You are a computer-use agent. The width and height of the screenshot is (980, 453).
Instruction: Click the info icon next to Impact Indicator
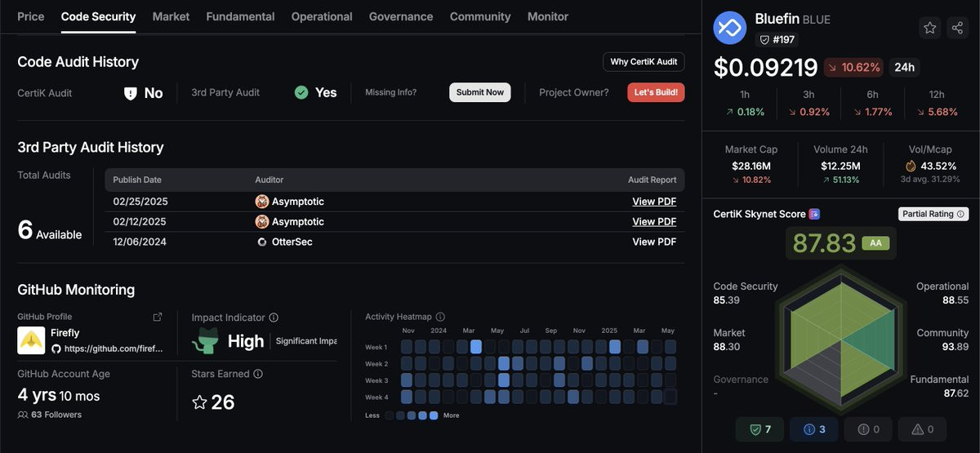(x=274, y=318)
